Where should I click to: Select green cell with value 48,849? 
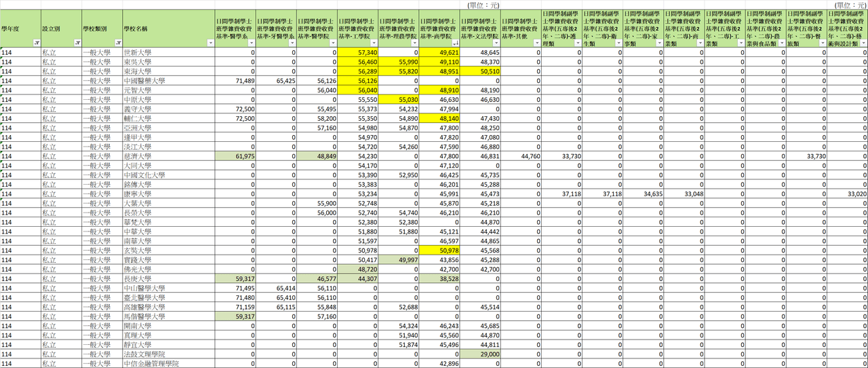tap(317, 157)
